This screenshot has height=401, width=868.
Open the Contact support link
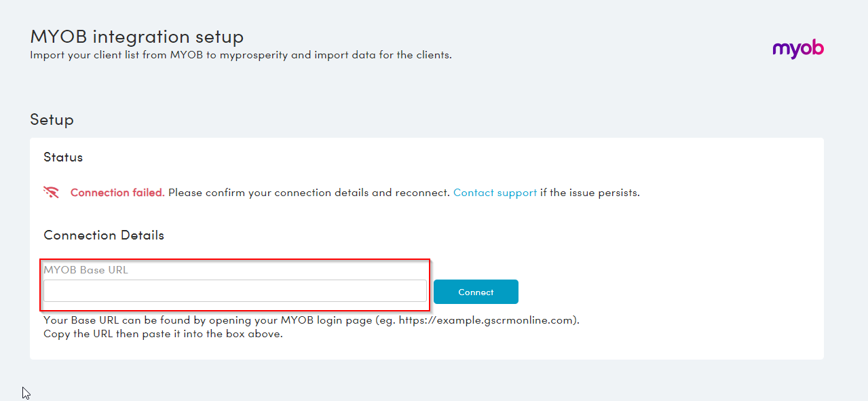pos(495,193)
